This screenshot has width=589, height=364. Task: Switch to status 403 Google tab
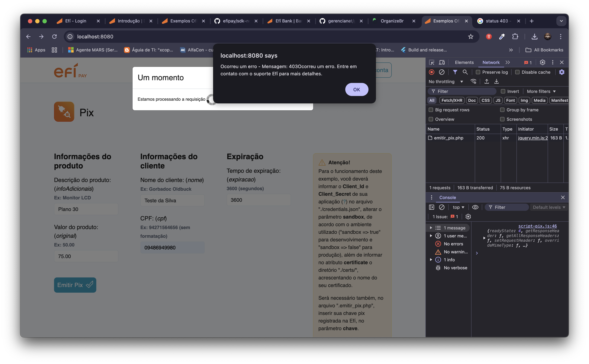(498, 21)
